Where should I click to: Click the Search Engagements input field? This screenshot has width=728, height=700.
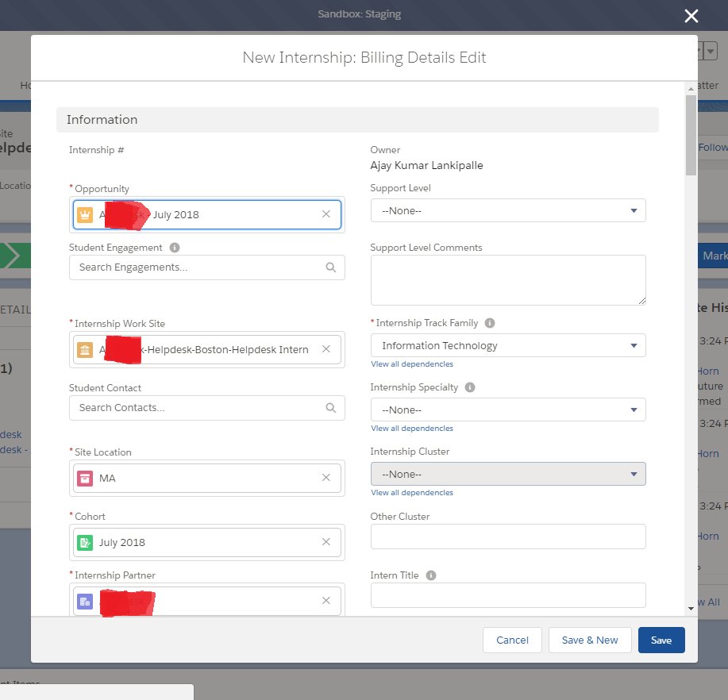click(x=206, y=267)
